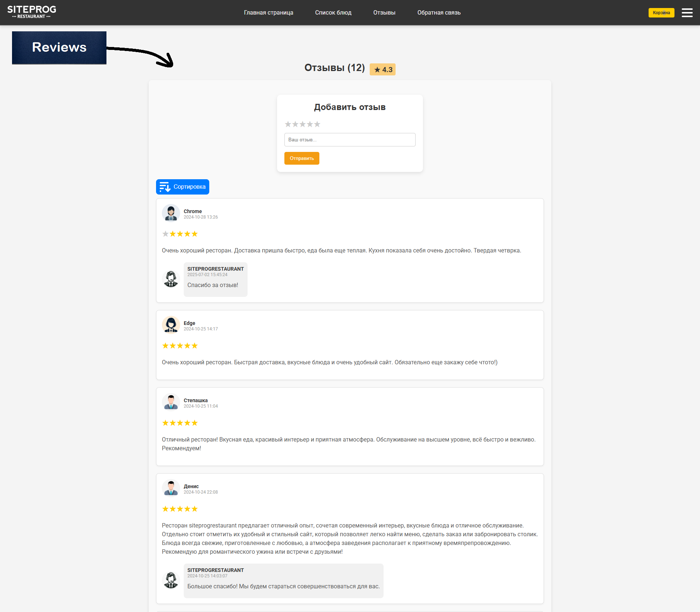
Task: Focus the 'Ваш отзыв...' text field
Action: point(350,140)
